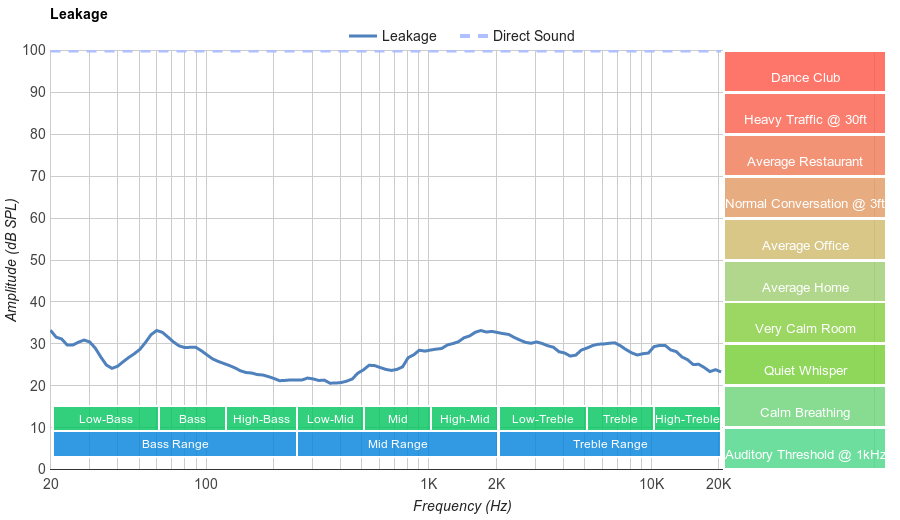Select the Low-Bass frequency segment
The width and height of the screenshot is (900, 520).
coord(105,419)
